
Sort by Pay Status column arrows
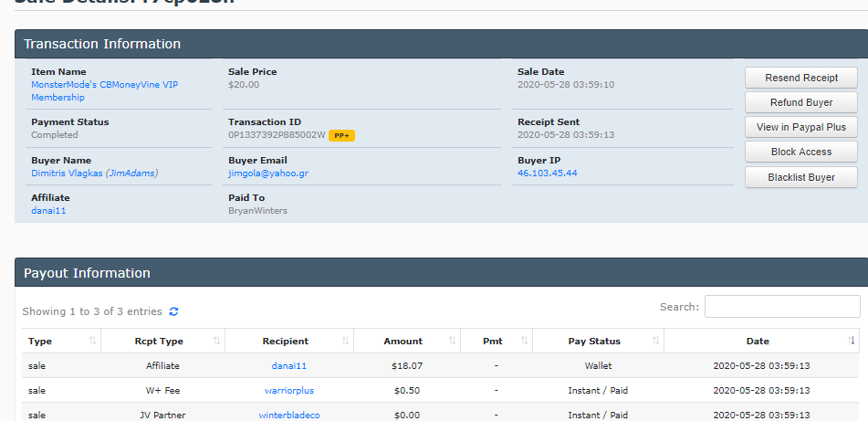pos(656,341)
